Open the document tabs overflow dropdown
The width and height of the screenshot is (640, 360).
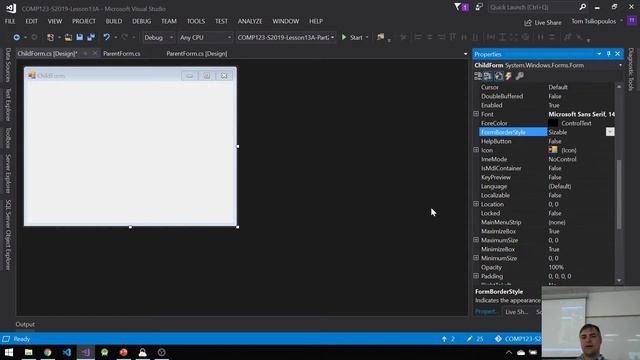(x=465, y=53)
